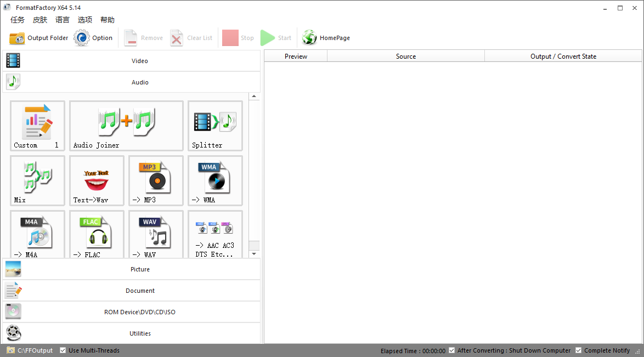This screenshot has height=357, width=644.
Task: Expand the Picture category
Action: 132,269
